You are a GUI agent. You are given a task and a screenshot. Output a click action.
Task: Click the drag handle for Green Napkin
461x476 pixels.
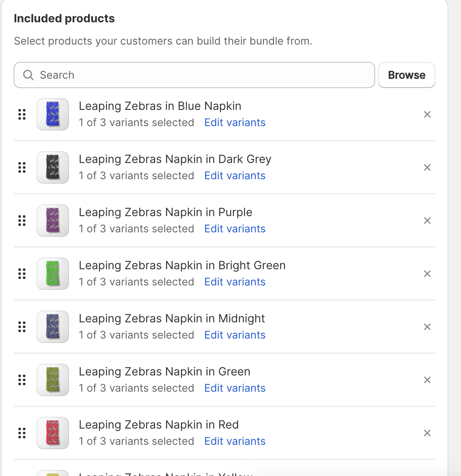[22, 380]
